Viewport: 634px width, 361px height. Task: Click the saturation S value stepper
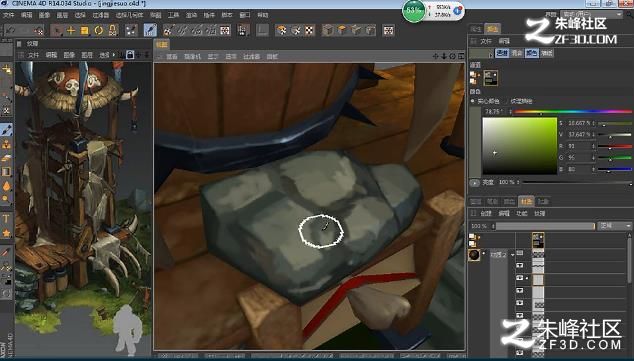pos(594,123)
